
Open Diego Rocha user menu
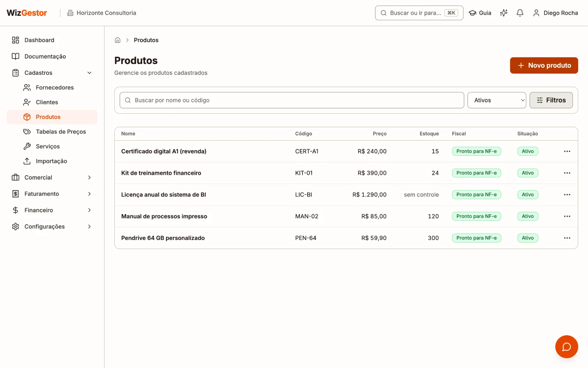click(555, 13)
